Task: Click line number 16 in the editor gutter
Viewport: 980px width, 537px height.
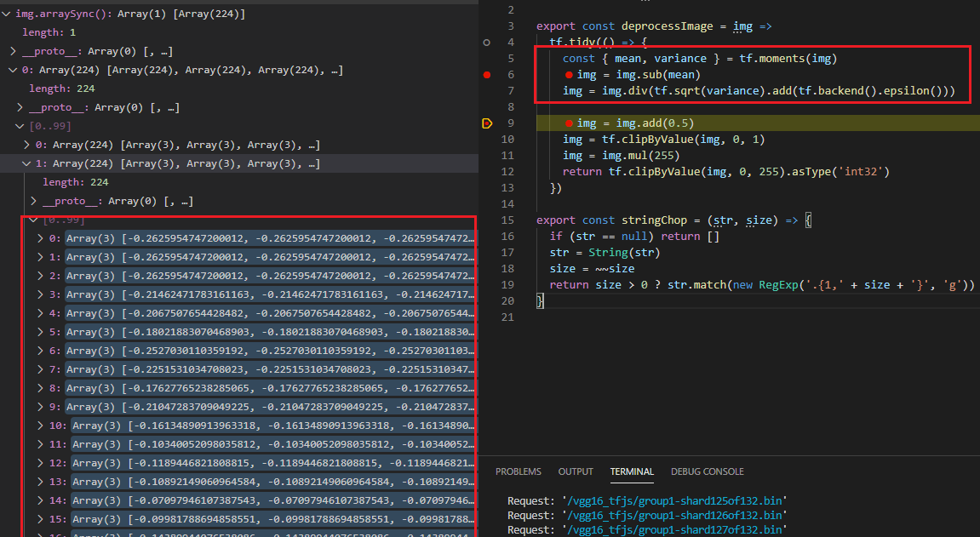Action: click(x=507, y=237)
